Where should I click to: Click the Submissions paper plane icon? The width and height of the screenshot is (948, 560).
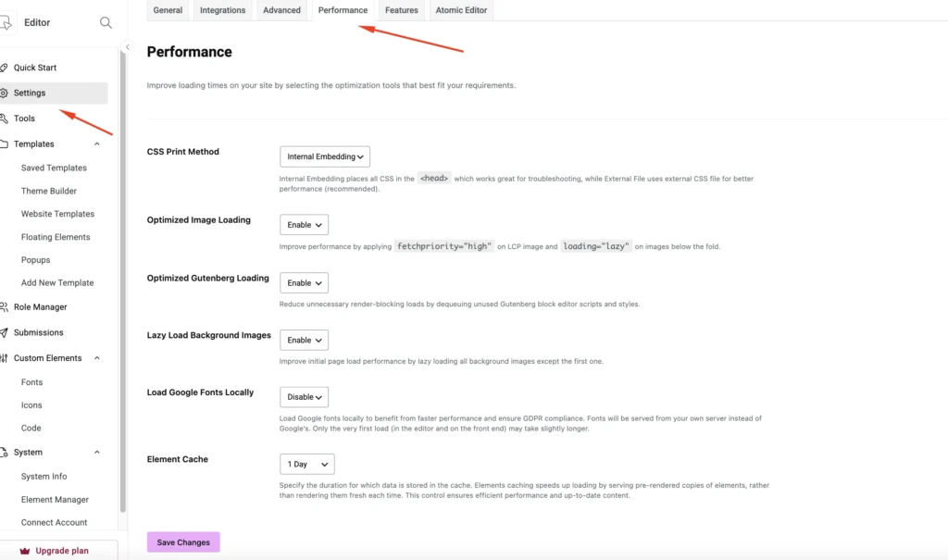click(x=4, y=332)
